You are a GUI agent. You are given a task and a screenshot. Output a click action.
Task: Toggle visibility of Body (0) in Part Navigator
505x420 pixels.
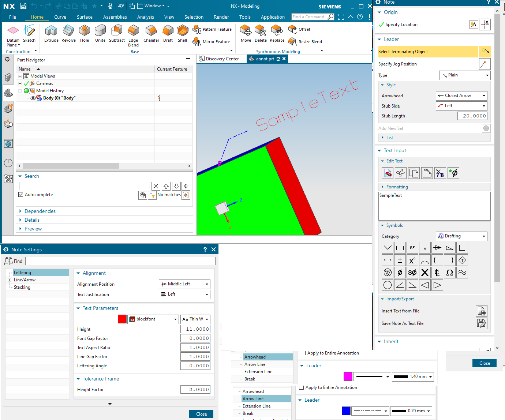coord(33,98)
